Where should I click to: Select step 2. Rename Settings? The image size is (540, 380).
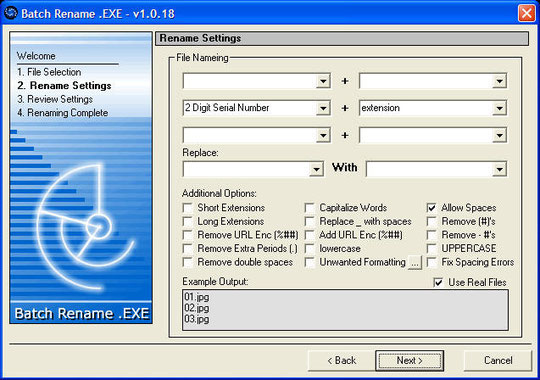pyautogui.click(x=64, y=85)
